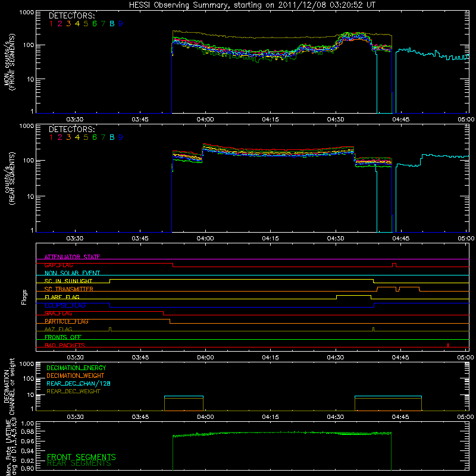Select yellow detector 4 in front segments legend
The image size is (476, 476).
tap(77, 24)
